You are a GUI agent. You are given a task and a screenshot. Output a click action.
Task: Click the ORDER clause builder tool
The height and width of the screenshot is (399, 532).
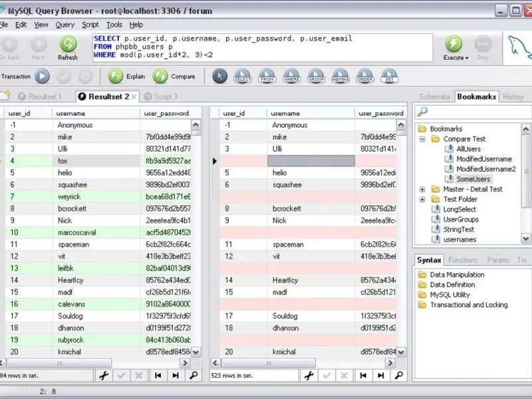(x=364, y=76)
